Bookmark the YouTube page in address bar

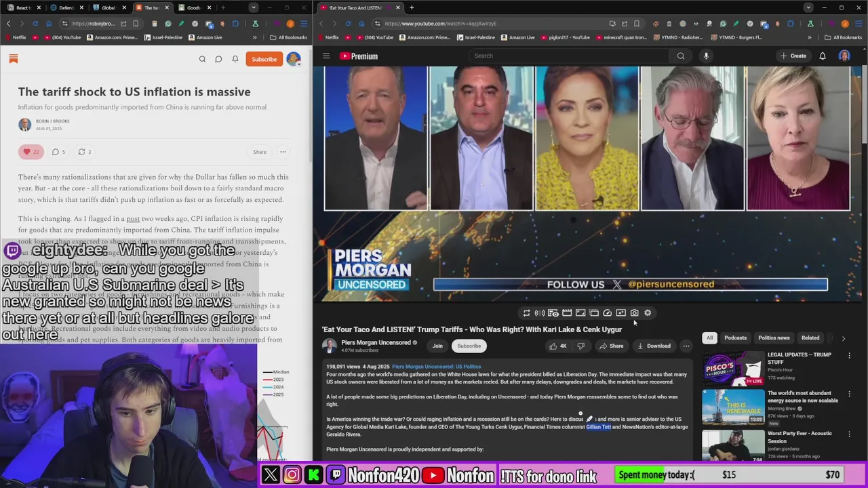pos(637,24)
